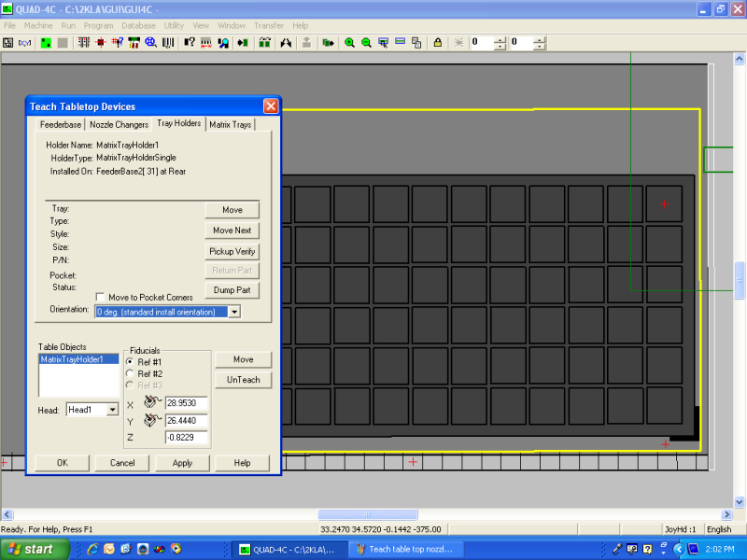Open the Database menu
Screen dimensions: 747x560
point(138,26)
